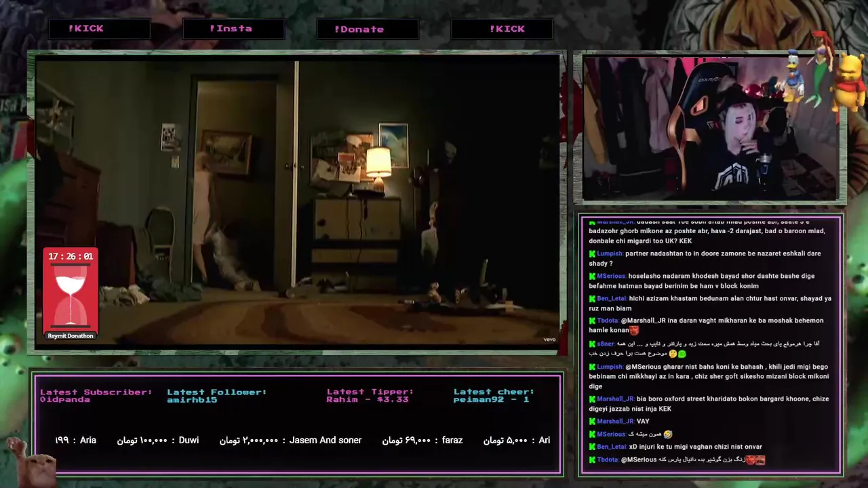Click the '@Marshall_JR' mention in Tbdota's message

pyautogui.click(x=644, y=321)
